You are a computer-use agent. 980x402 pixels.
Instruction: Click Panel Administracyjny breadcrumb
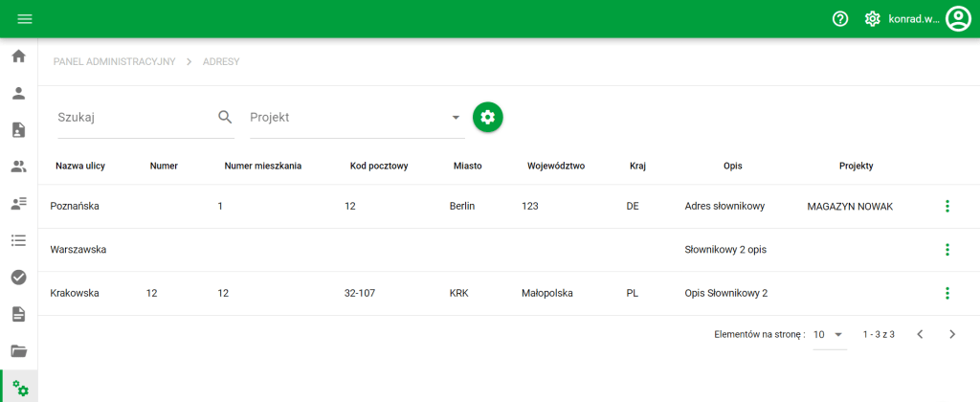pyautogui.click(x=114, y=61)
